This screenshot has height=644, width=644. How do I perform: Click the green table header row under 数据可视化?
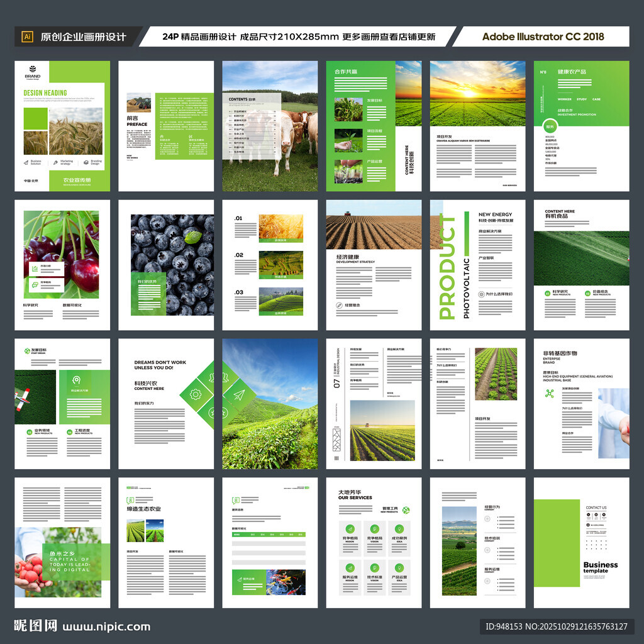click(x=269, y=535)
